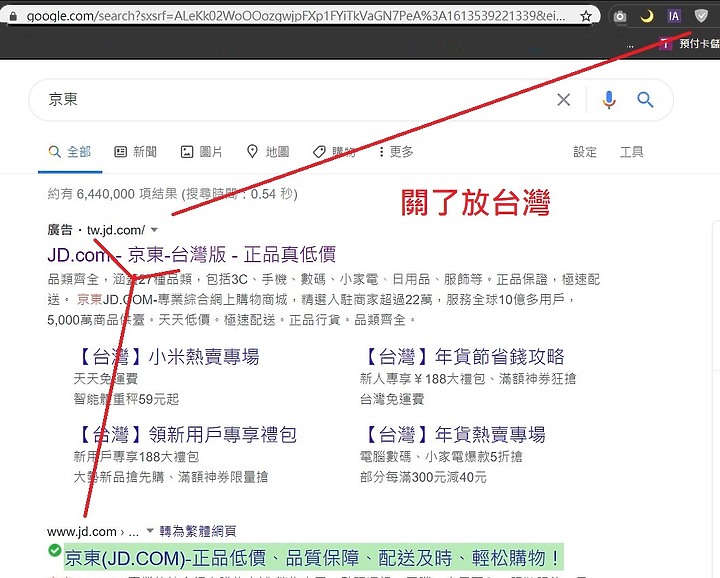This screenshot has width=720, height=578.
Task: Expand the dropdown arrow next to tw.jd.com
Action: coord(154,230)
